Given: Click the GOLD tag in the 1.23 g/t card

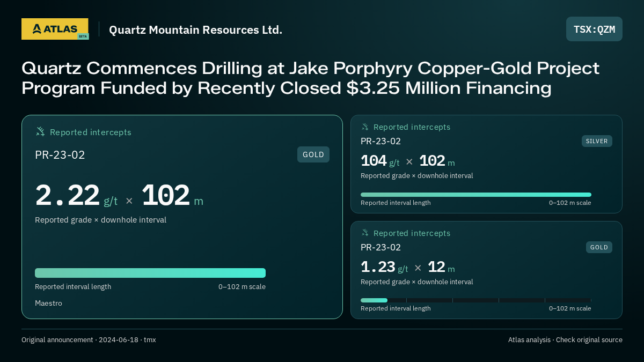Looking at the screenshot, I should point(599,247).
